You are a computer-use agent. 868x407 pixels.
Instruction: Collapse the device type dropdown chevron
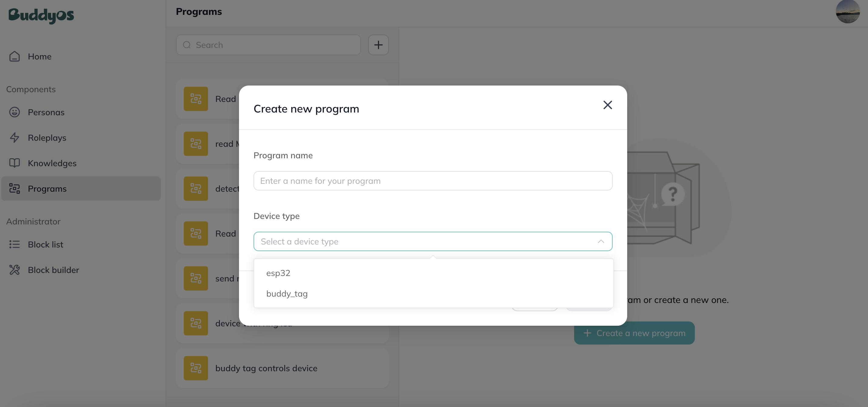(601, 242)
